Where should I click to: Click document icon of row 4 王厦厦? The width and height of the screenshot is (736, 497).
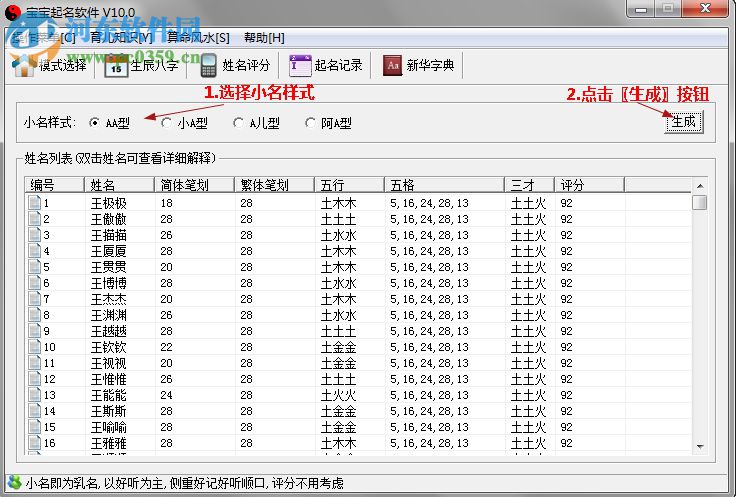34,251
